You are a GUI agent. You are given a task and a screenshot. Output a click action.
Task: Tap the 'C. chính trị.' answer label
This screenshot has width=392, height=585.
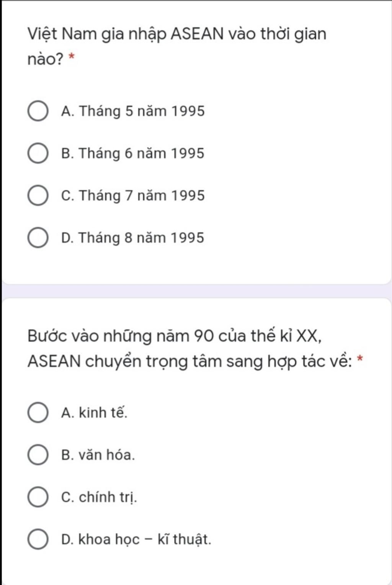pyautogui.click(x=99, y=497)
